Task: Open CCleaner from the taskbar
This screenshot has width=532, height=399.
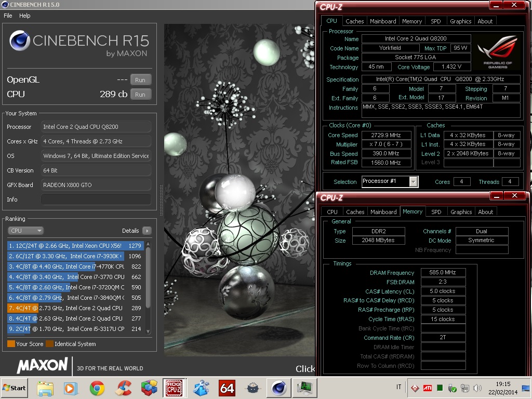Action: point(123,388)
